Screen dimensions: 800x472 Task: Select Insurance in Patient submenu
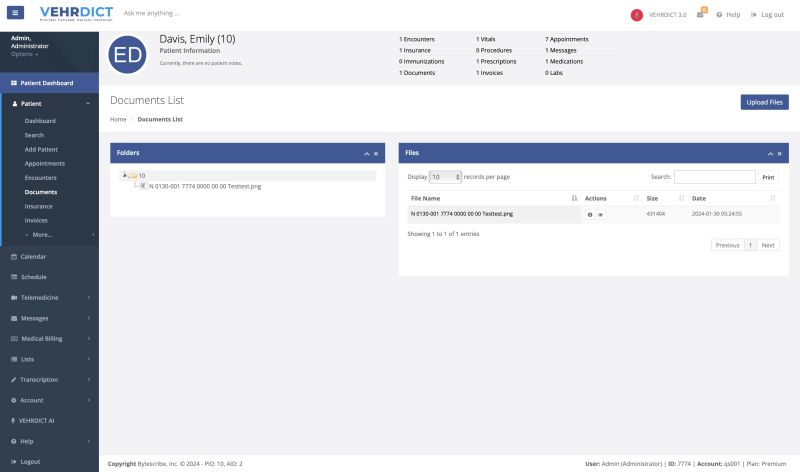pyautogui.click(x=39, y=206)
